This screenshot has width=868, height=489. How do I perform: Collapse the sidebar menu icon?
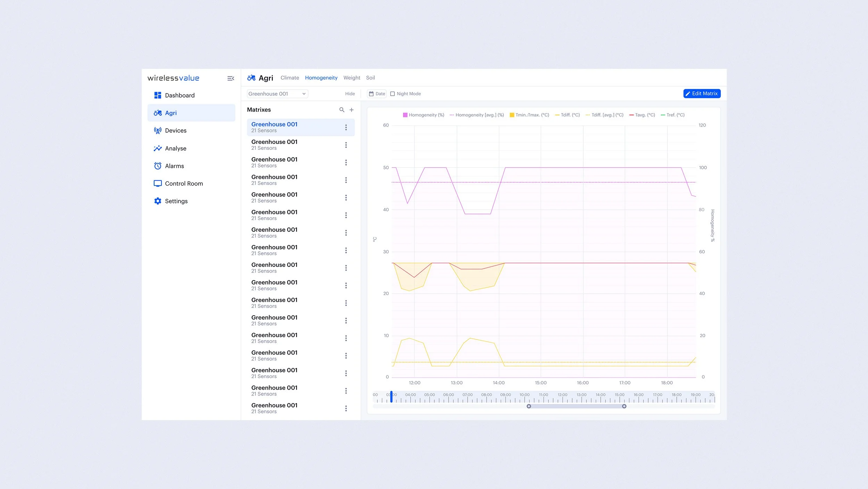[x=231, y=79]
